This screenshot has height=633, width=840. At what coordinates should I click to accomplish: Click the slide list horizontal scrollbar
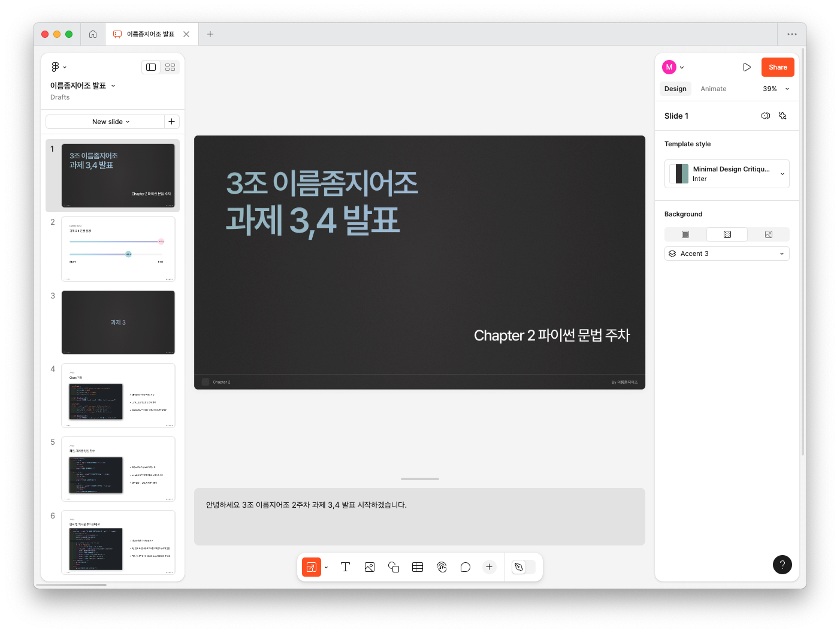(72, 585)
